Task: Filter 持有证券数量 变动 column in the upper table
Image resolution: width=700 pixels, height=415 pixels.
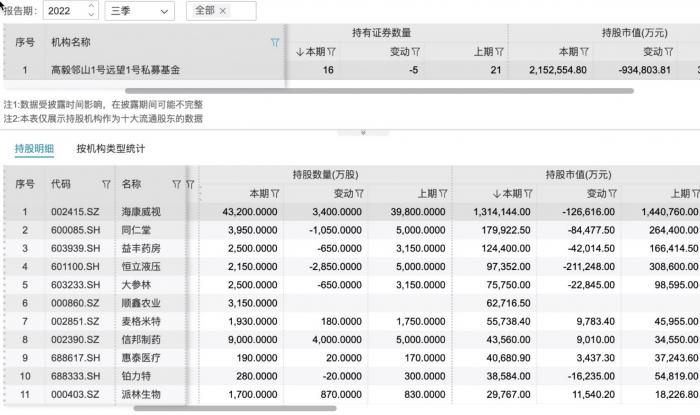Action: (x=416, y=52)
